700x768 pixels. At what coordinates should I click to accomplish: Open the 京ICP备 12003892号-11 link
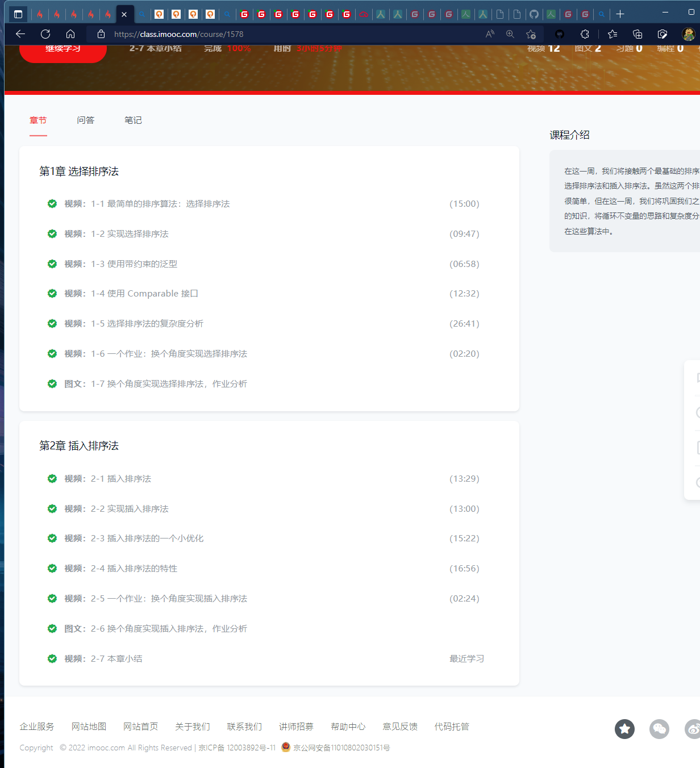coord(237,748)
